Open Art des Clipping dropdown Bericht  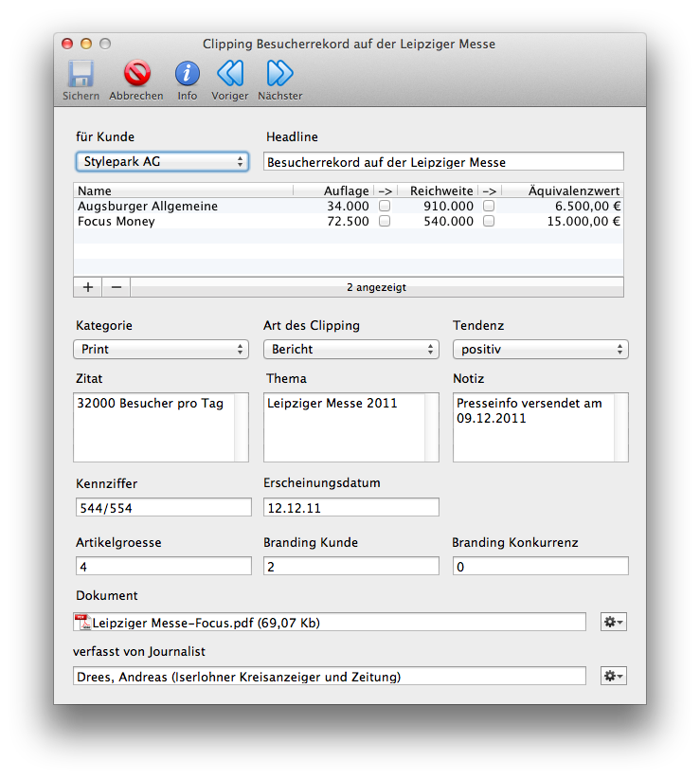click(x=351, y=350)
